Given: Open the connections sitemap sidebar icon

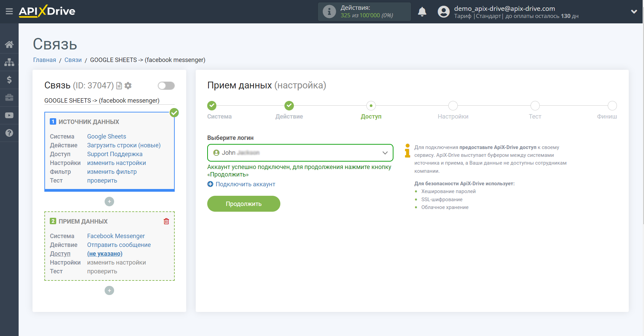Looking at the screenshot, I should click(x=9, y=62).
